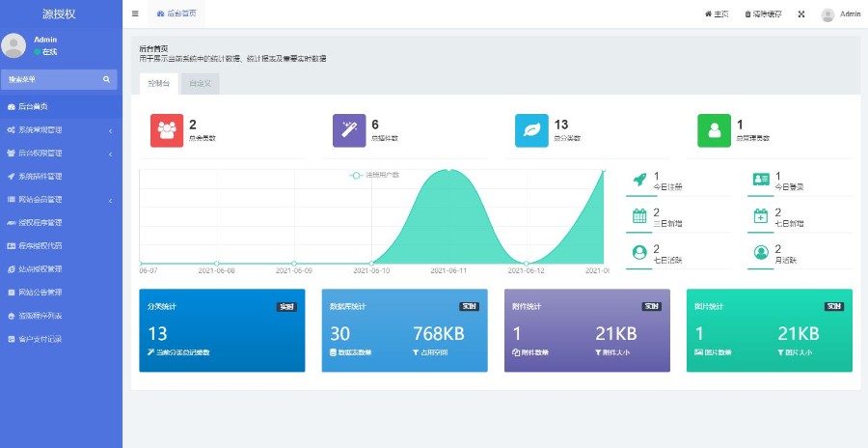Expand the 系统常规管理 sidebar menu
Viewport: 868px width, 448px height.
(60, 129)
